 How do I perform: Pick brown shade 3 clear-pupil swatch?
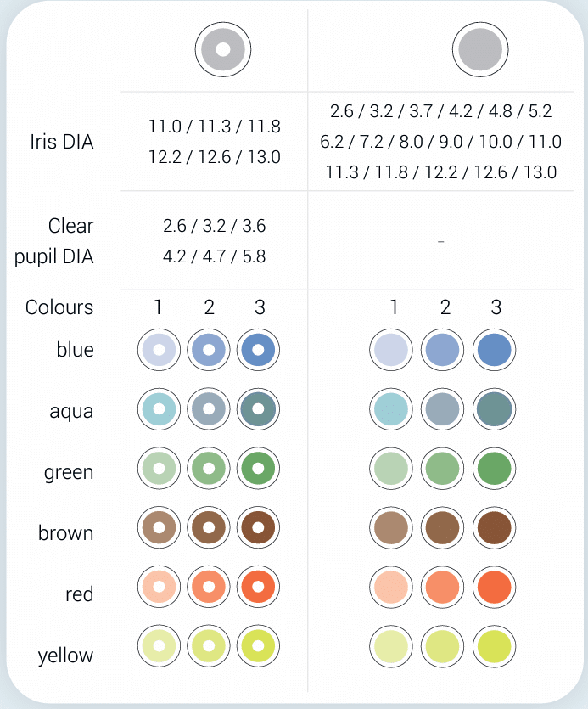258,527
